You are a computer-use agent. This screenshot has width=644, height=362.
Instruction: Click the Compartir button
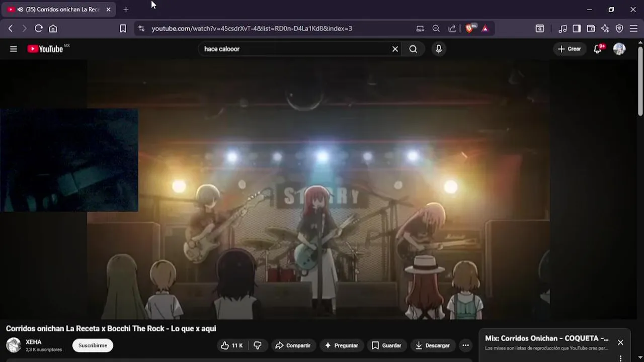(292, 345)
